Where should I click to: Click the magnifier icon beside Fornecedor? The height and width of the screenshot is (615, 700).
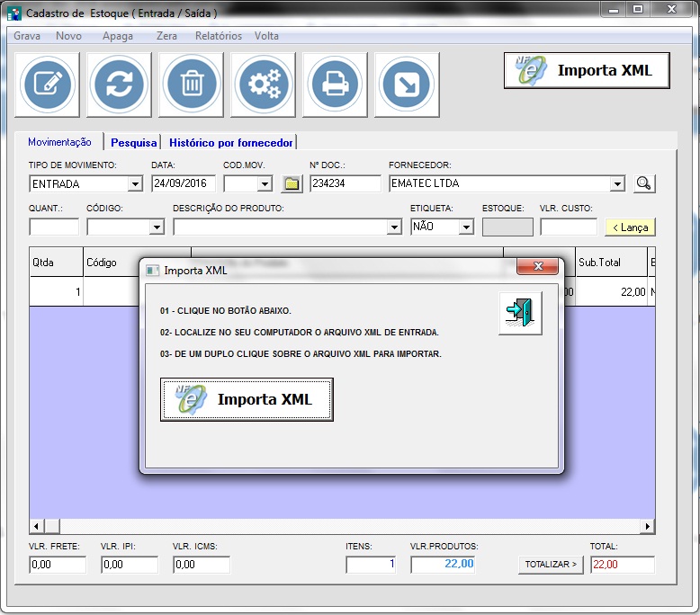tap(643, 183)
